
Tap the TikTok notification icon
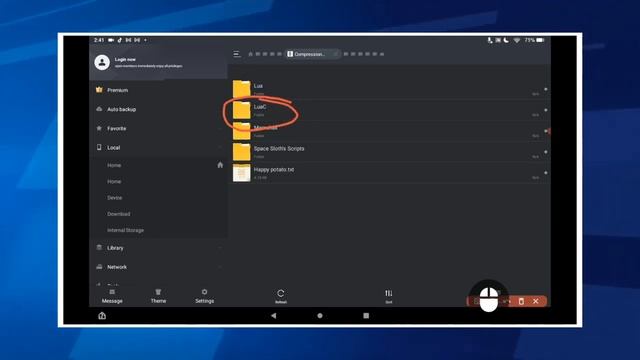[x=120, y=40]
